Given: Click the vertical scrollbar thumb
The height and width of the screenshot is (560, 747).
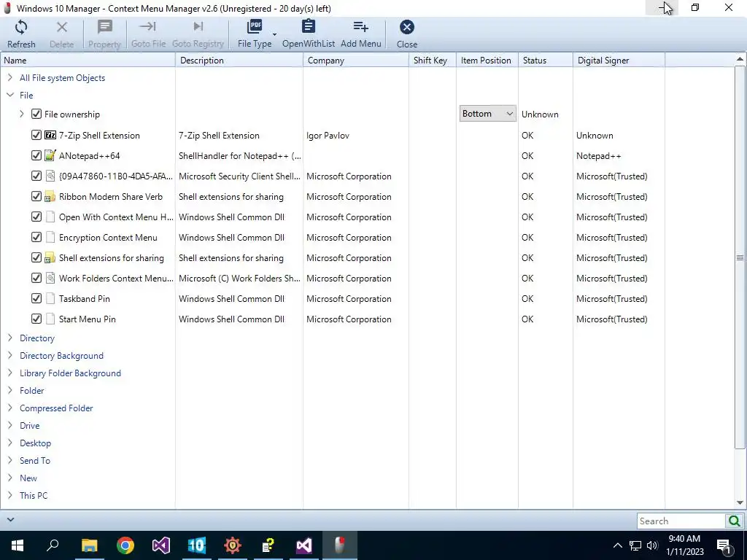Looking at the screenshot, I should point(740,257).
